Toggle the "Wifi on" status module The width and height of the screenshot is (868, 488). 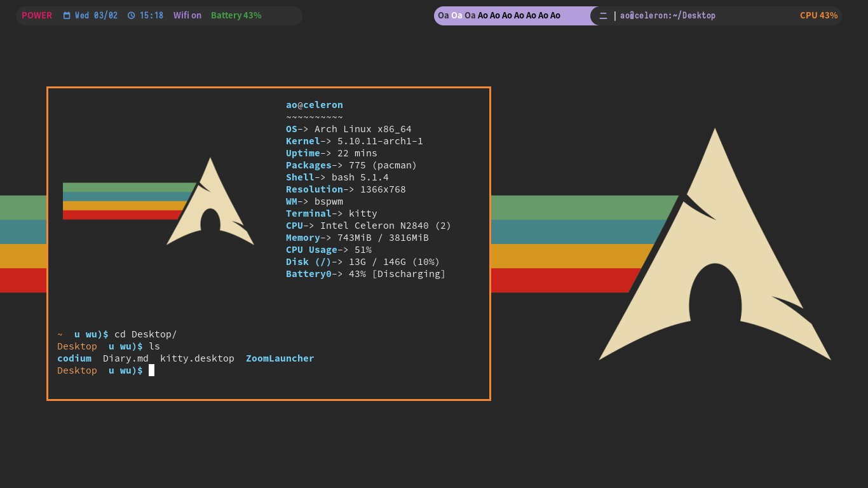coord(187,15)
